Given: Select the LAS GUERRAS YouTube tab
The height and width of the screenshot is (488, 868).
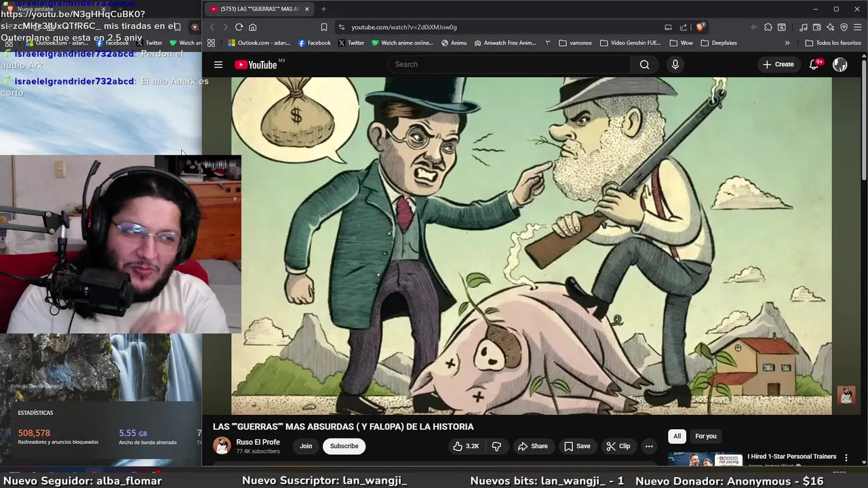Looking at the screenshot, I should [259, 9].
